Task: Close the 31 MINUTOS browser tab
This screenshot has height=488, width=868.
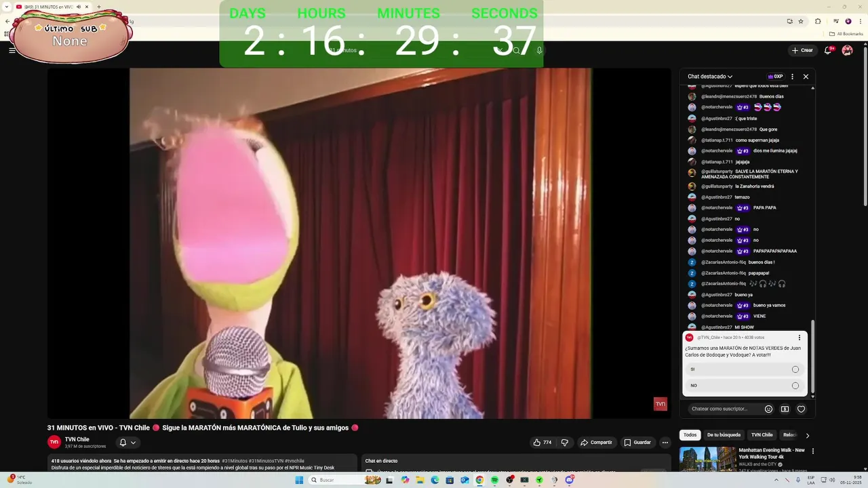Action: [87, 7]
